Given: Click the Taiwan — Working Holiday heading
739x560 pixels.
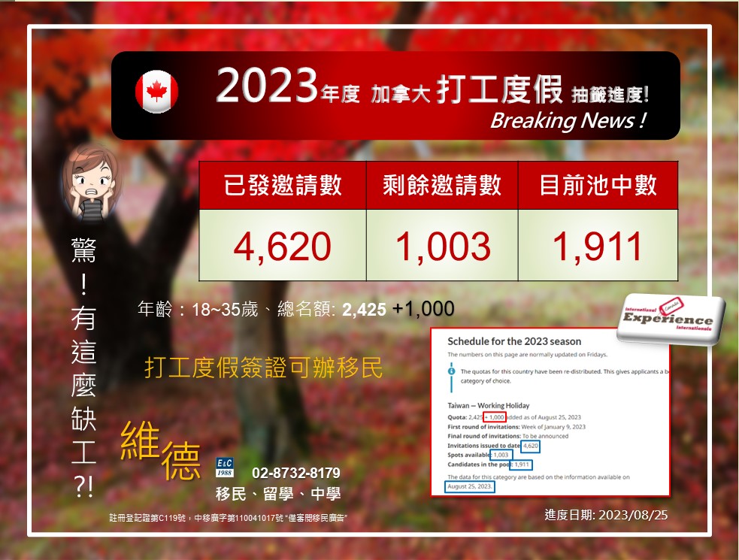Looking at the screenshot, I should pos(488,405).
